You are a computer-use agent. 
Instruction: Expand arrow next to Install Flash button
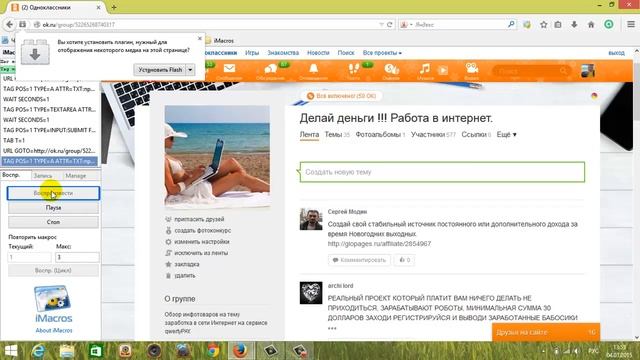190,70
